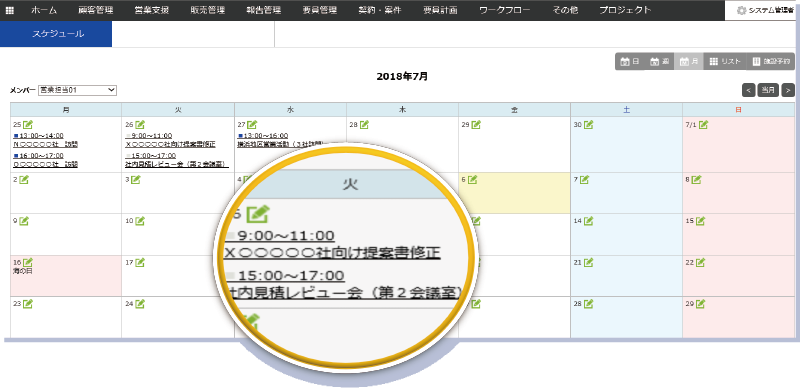Click the edit icon on day 22
The image size is (800, 388).
coord(701,262)
